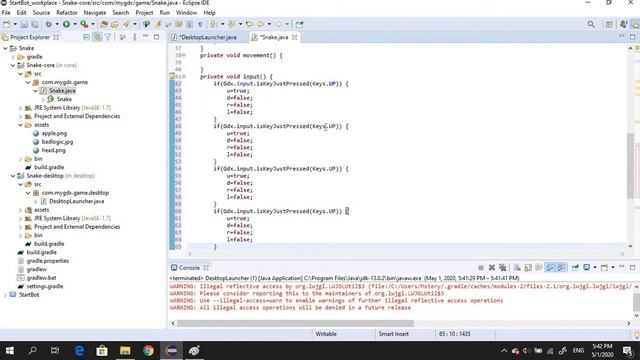Toggle Show Console on Standard Out change

(550, 268)
